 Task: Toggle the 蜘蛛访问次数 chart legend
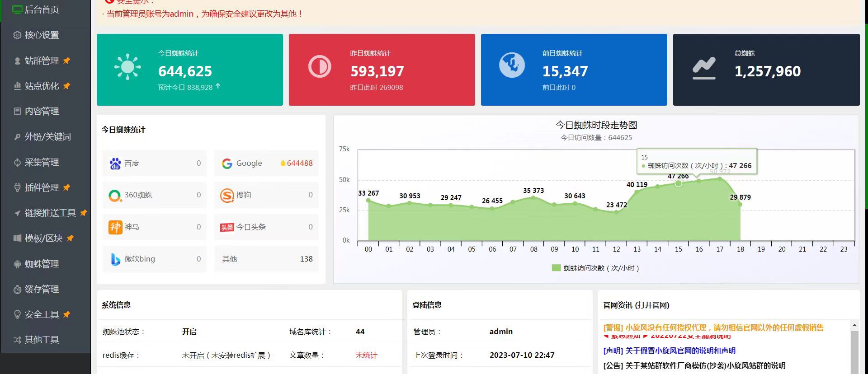(595, 268)
